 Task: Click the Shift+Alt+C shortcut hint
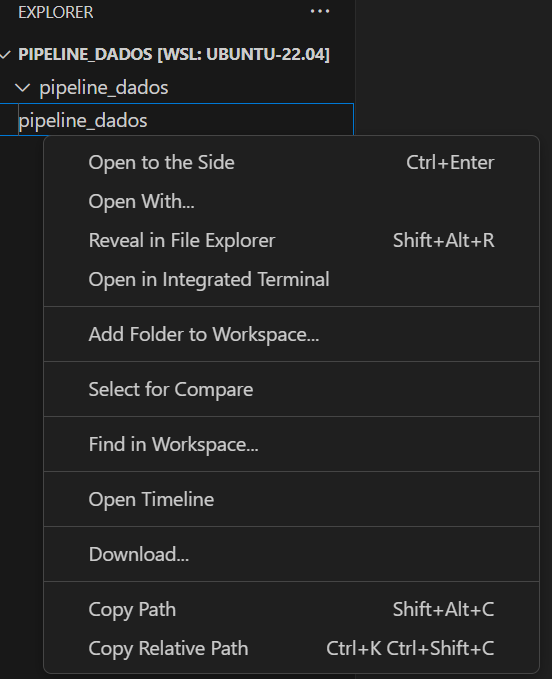444,610
